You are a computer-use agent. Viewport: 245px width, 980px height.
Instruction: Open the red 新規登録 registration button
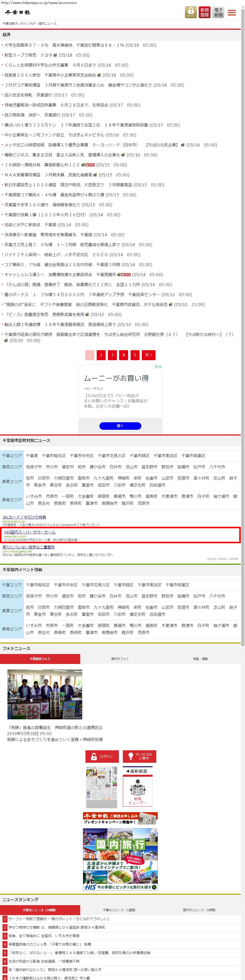(x=204, y=12)
